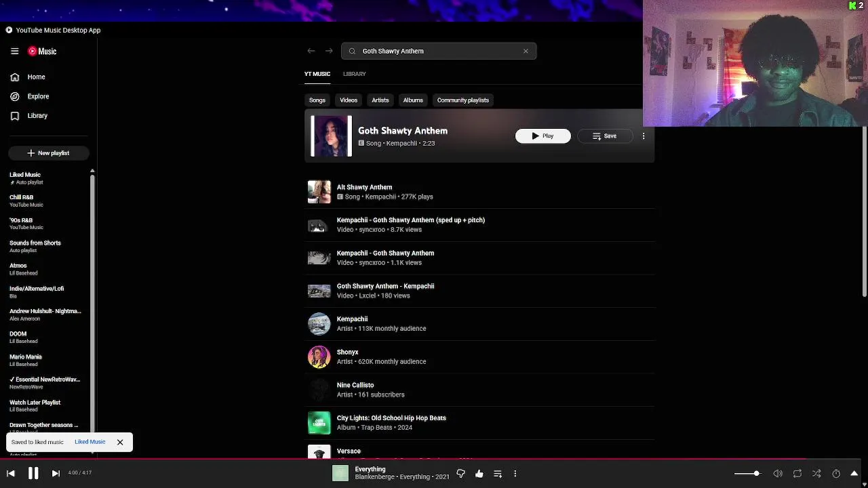Open the player bar three-dot menu

tap(515, 474)
